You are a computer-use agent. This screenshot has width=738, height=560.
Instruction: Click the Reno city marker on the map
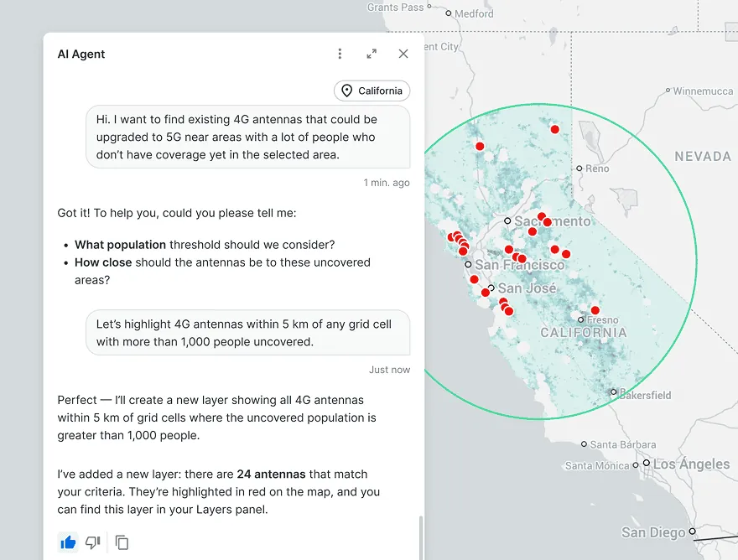pyautogui.click(x=578, y=168)
